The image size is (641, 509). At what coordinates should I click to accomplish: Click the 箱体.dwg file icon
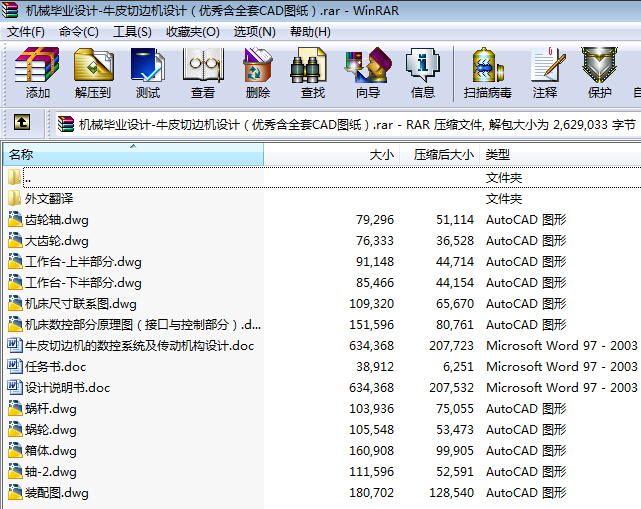click(x=15, y=450)
